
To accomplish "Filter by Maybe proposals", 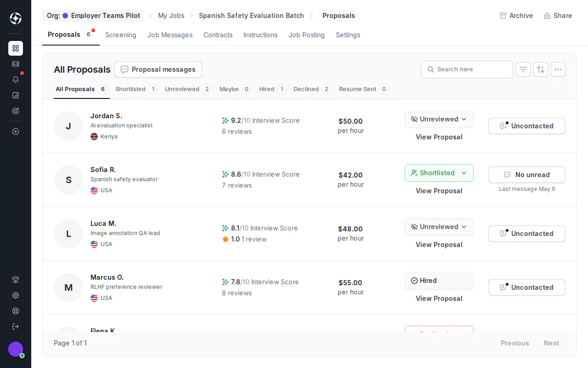I will click(235, 89).
